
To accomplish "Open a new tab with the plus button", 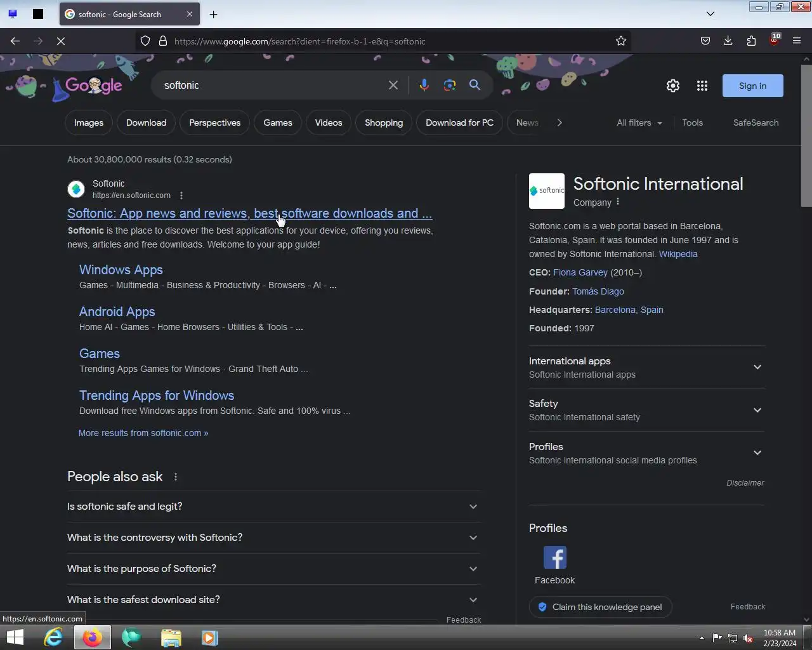I will (213, 14).
